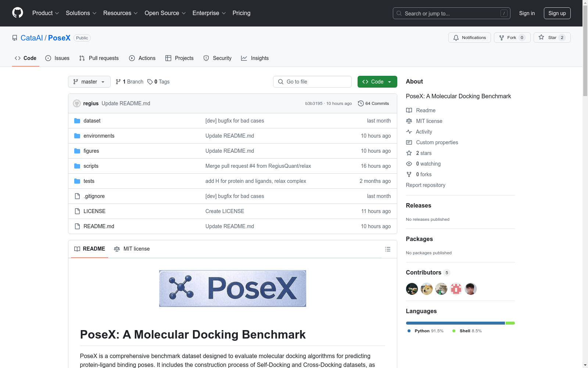Click the first contributor avatar
The height and width of the screenshot is (368, 588).
coord(412,289)
